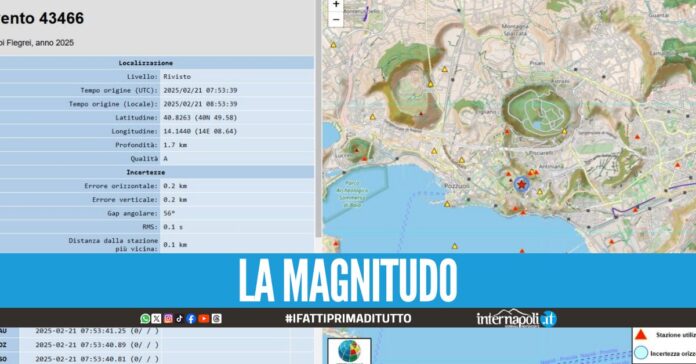The image size is (696, 364).
Task: Select arrival time '2025-02-21 07:53:40.81'
Action: (x=80, y=358)
